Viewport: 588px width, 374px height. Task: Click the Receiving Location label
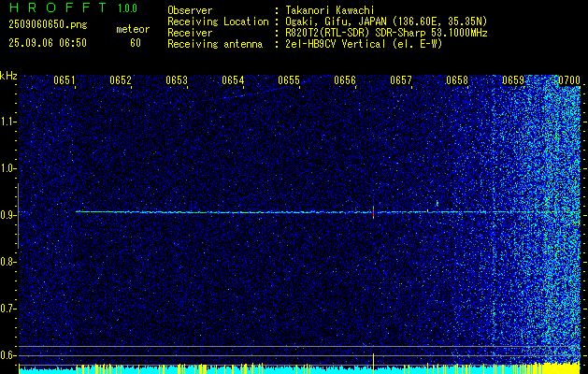click(x=218, y=22)
